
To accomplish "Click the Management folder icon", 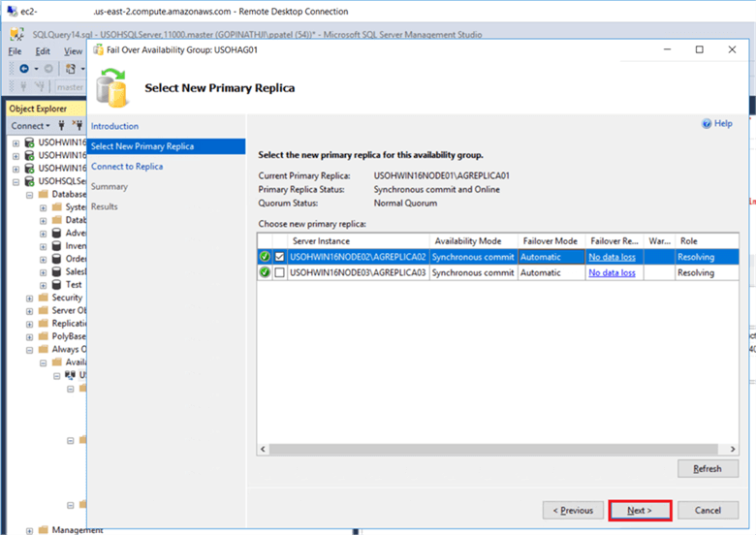I will [x=44, y=530].
